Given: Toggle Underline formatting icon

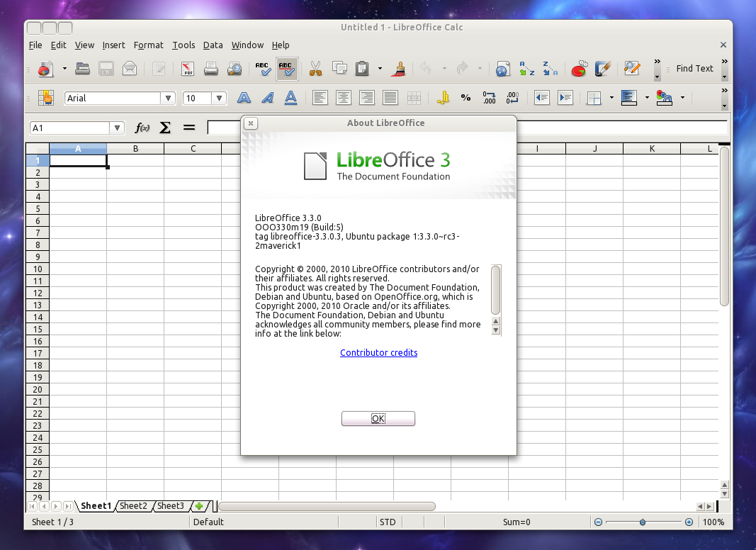Looking at the screenshot, I should click(290, 98).
